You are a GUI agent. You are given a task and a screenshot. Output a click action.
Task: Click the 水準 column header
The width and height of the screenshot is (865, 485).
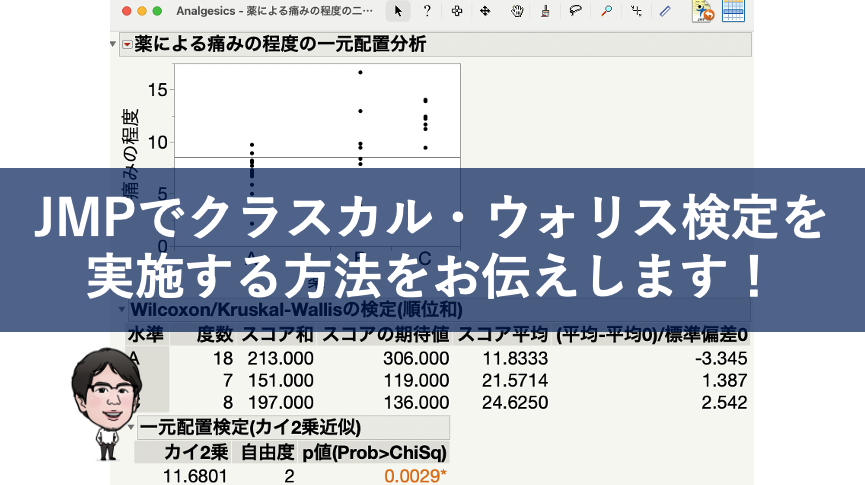click(146, 335)
